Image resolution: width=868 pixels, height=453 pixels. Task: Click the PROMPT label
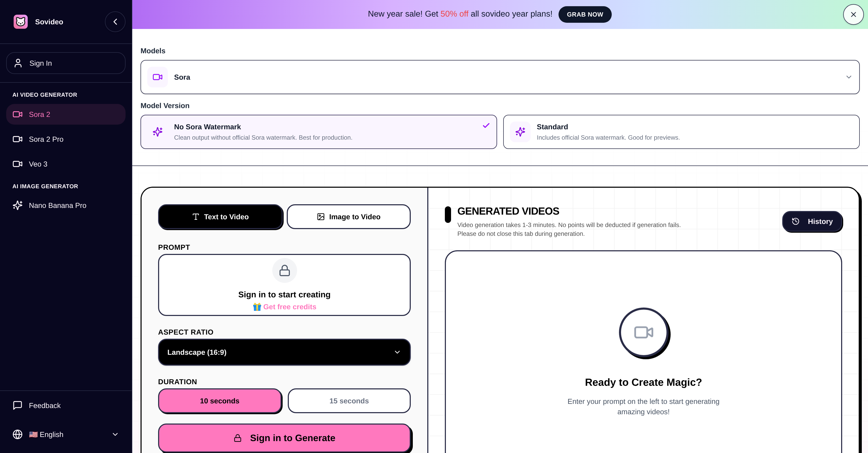tap(174, 247)
